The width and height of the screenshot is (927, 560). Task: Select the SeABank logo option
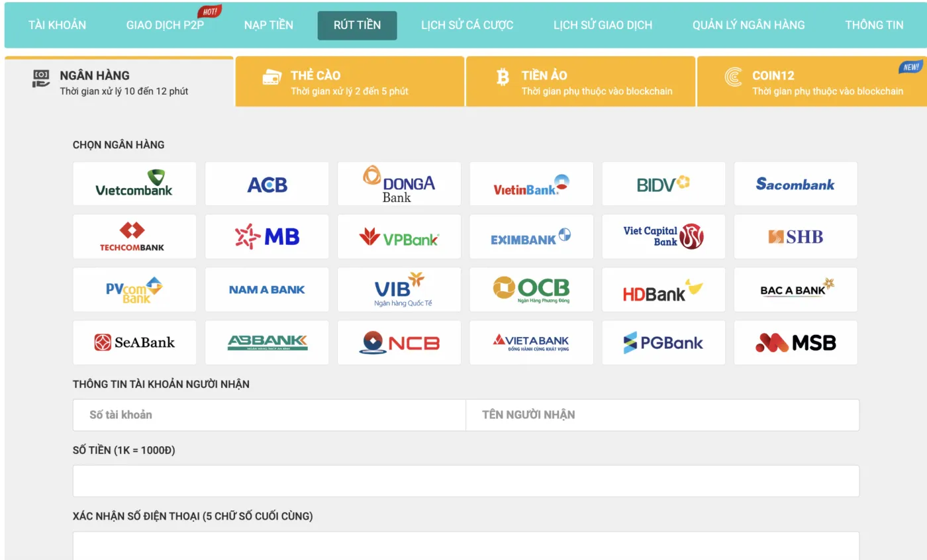(134, 342)
